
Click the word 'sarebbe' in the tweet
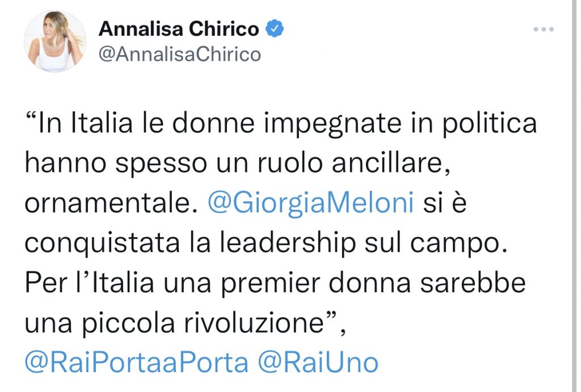coord(473,283)
